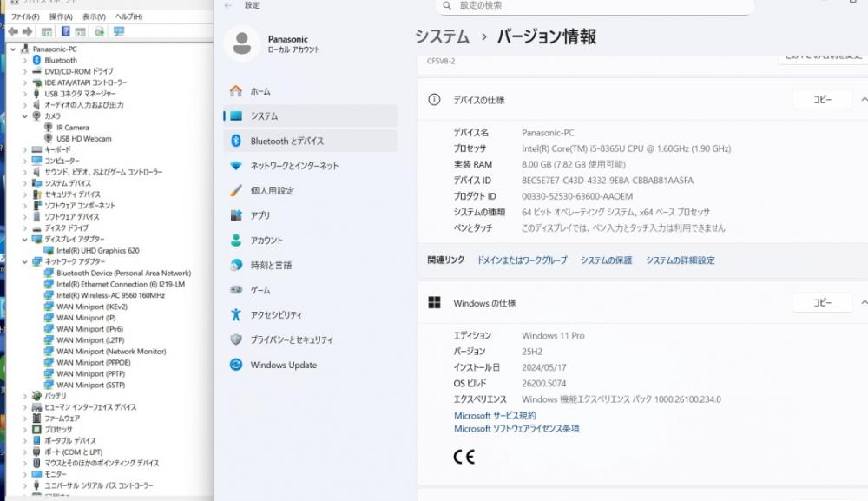
Task: Collapse the ネットワーク アダプター category
Action: point(25,261)
